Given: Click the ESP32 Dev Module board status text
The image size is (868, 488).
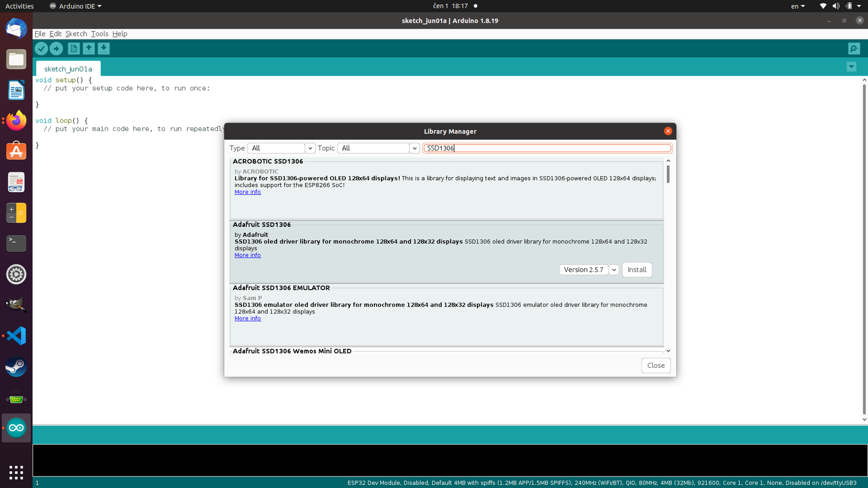Looking at the screenshot, I should pos(602,483).
